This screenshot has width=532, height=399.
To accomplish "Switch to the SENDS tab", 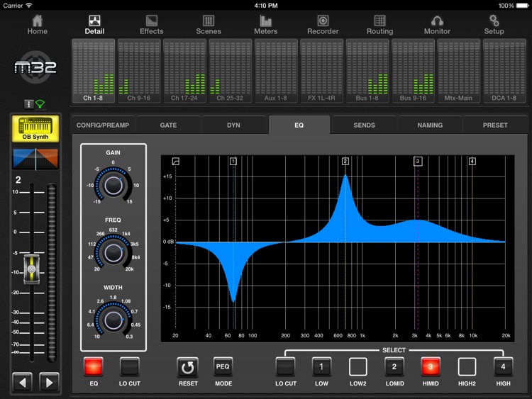I will coord(364,125).
